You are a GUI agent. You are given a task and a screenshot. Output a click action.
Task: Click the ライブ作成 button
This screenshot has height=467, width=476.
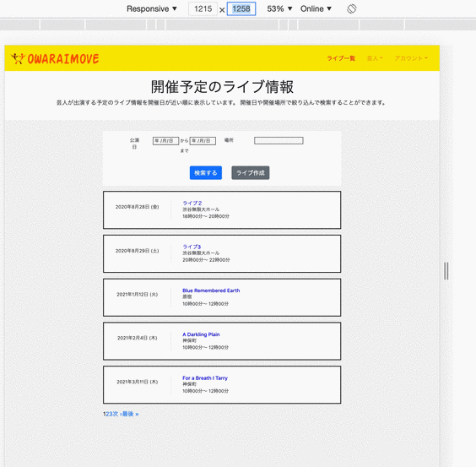pos(251,173)
